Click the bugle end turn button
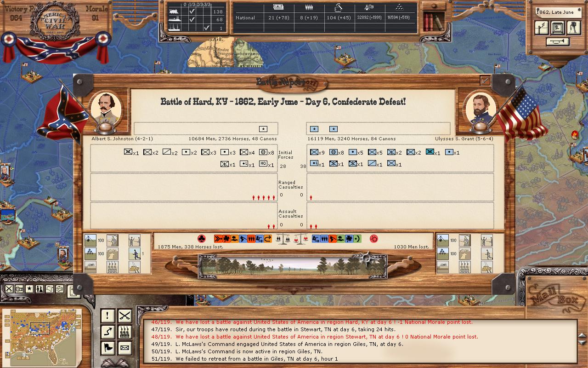This screenshot has width=588, height=368. (x=558, y=42)
